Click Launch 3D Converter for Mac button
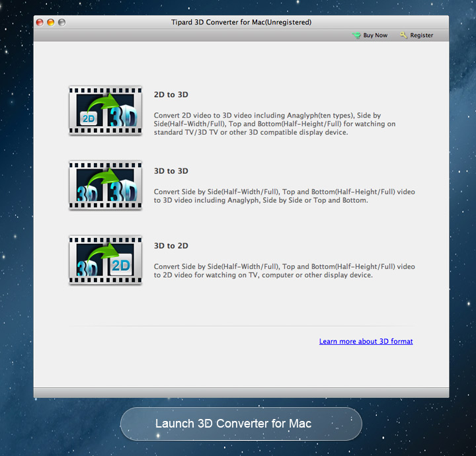The height and width of the screenshot is (456, 476). (241, 424)
